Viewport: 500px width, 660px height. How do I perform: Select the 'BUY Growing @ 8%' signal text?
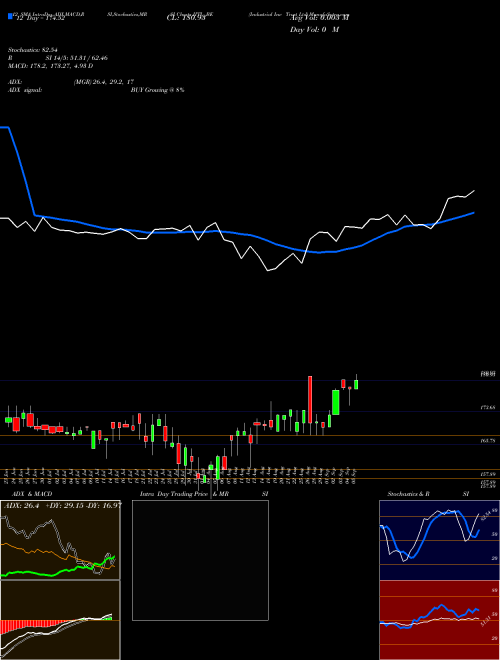click(157, 90)
